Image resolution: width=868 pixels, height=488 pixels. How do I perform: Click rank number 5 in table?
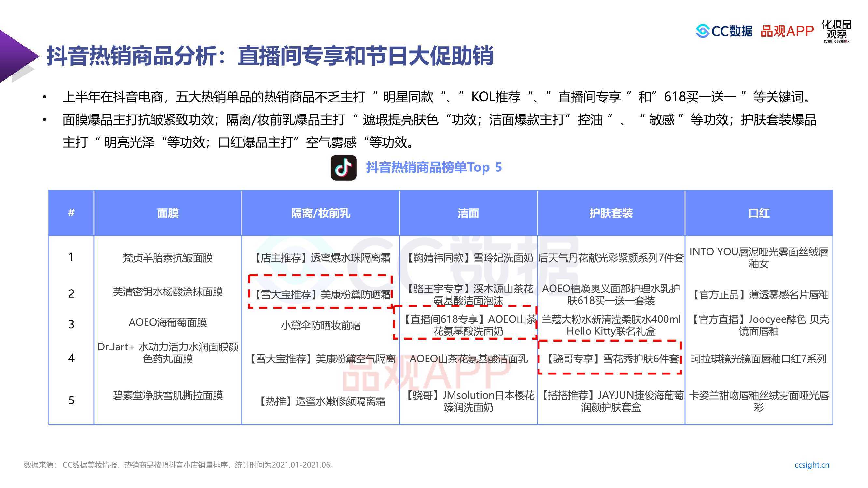[71, 400]
